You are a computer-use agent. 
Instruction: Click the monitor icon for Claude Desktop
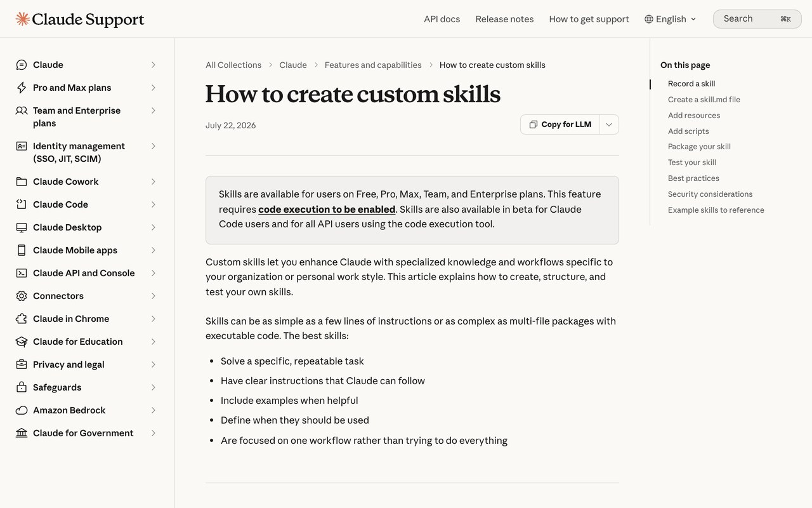(22, 227)
